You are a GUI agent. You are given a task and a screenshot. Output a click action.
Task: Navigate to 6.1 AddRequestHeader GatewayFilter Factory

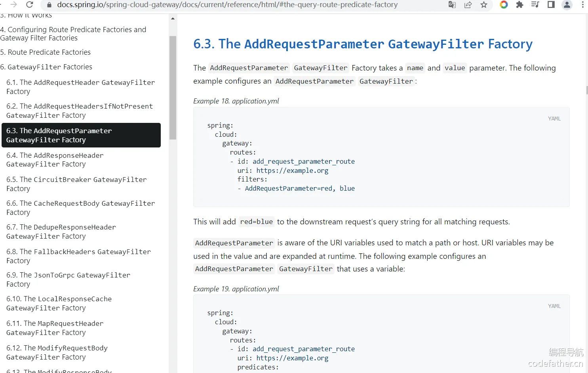point(80,87)
